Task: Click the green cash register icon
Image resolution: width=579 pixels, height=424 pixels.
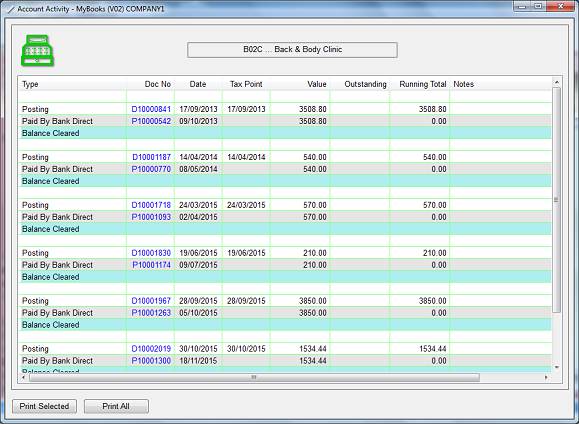Action: [37, 51]
